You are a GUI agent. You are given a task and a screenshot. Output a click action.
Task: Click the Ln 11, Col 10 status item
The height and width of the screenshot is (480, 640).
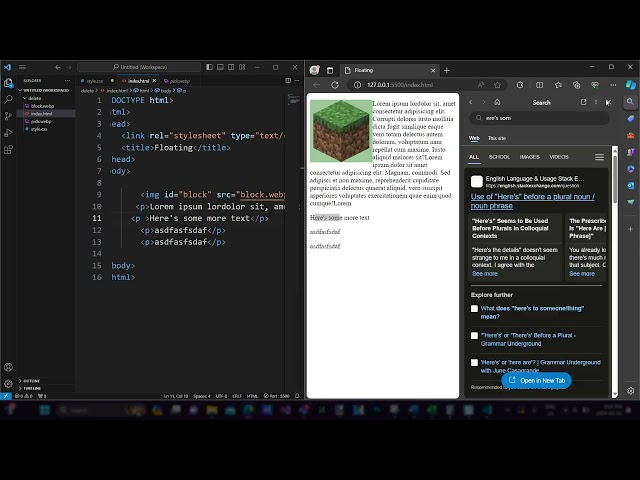[x=176, y=396]
